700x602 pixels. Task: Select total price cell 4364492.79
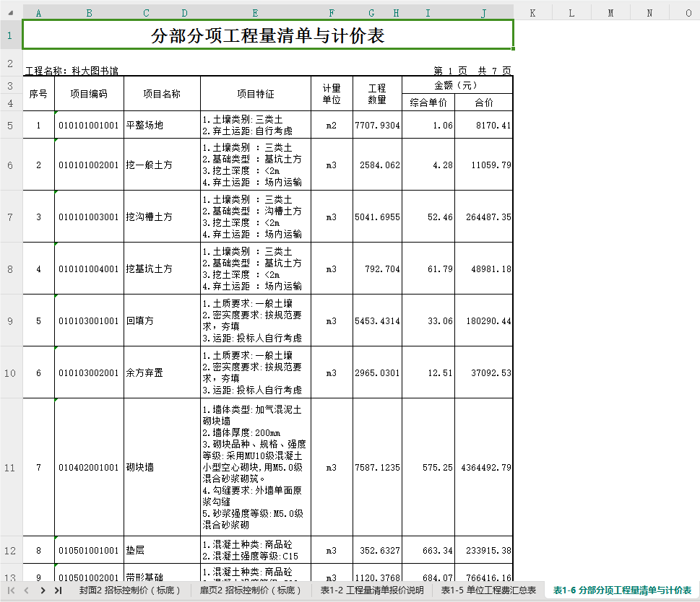484,467
